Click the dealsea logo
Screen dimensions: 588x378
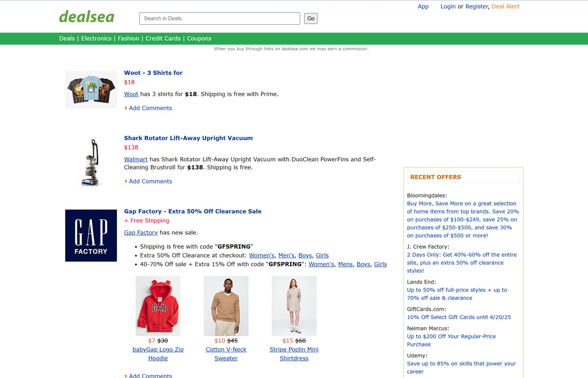87,17
